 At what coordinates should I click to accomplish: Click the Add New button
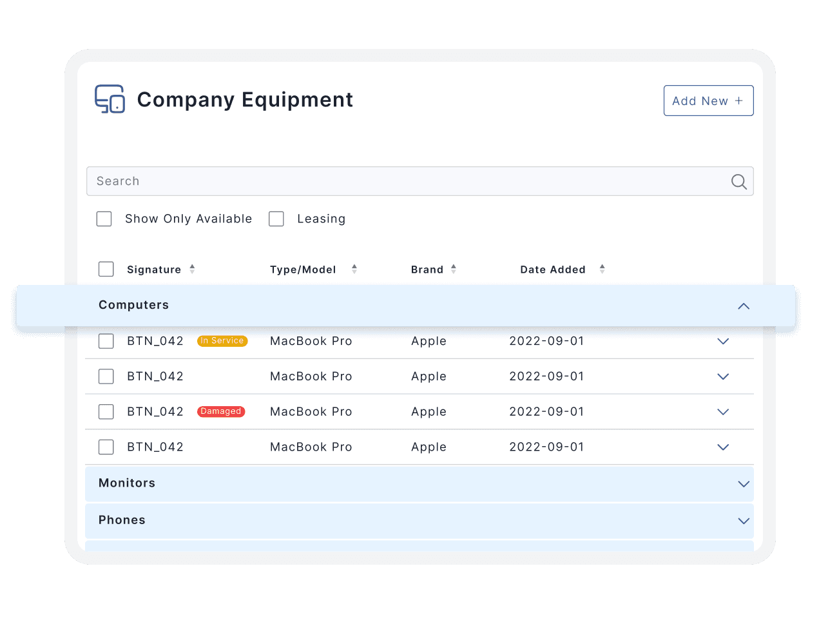tap(708, 101)
